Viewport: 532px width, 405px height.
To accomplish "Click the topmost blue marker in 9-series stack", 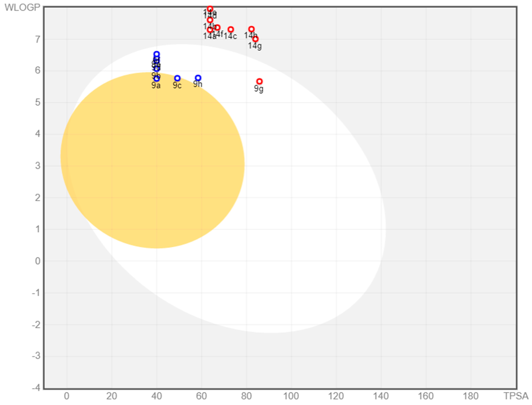I will [x=157, y=54].
